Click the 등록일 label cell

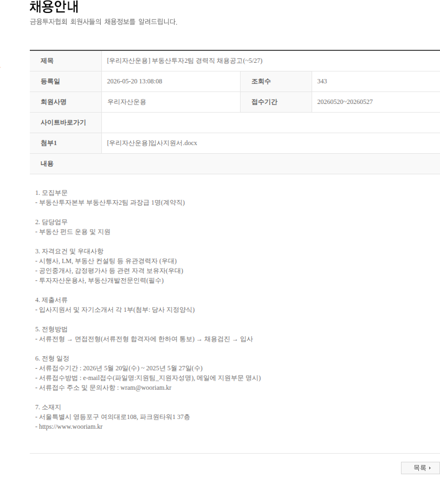tap(66, 81)
